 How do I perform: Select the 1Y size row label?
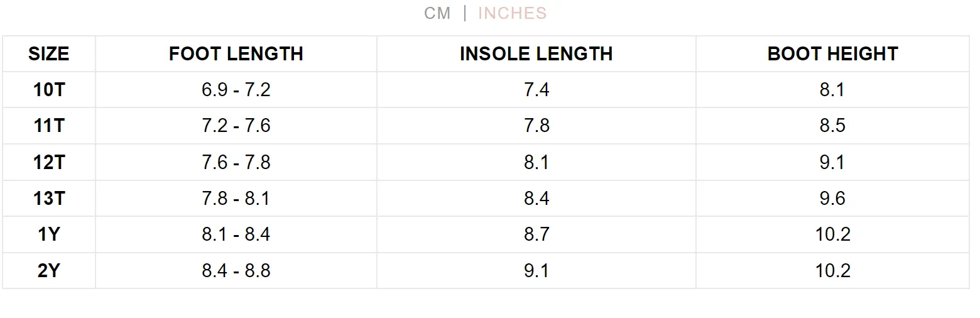[x=49, y=234]
